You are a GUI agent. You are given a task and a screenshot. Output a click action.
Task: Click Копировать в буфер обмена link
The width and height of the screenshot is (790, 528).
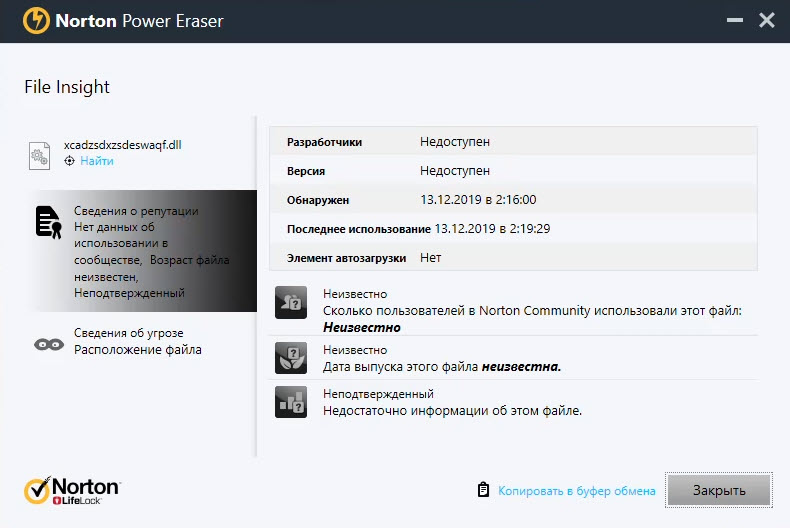577,491
